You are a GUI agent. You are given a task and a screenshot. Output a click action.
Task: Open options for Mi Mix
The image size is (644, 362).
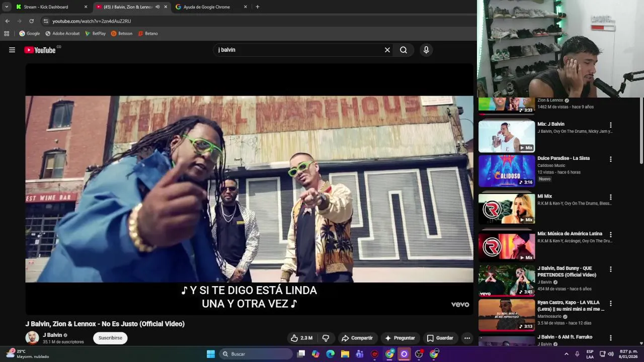(611, 197)
